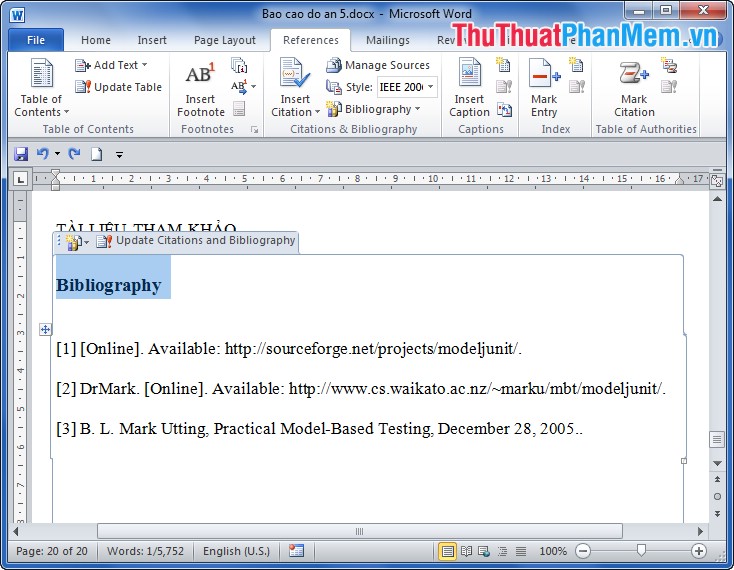Viewport: 734px width, 570px height.
Task: Open Customize Quick Access Toolbar dropdown
Action: coord(119,154)
